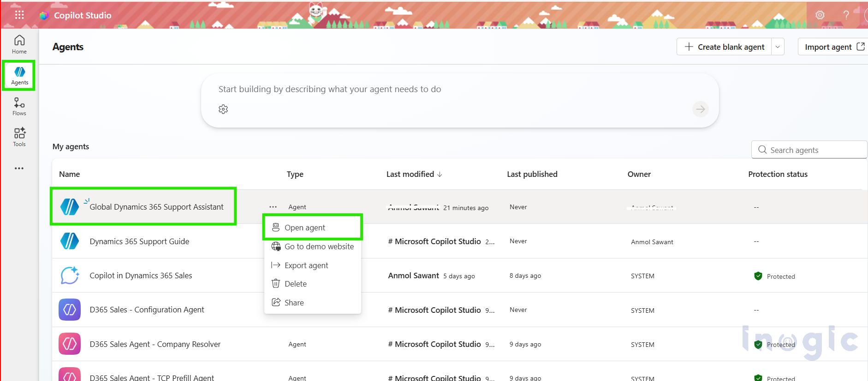Click the Agents sidebar icon
The image size is (868, 381).
coord(19,76)
